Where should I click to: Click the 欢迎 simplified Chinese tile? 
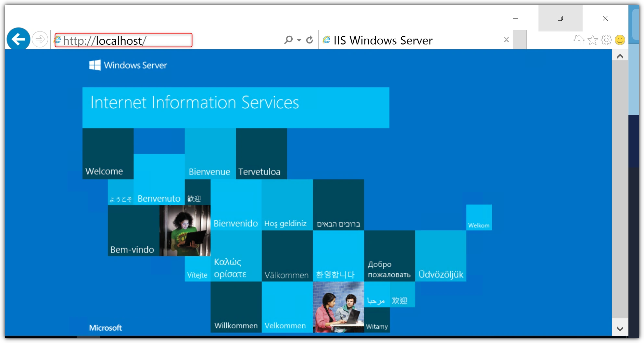402,294
